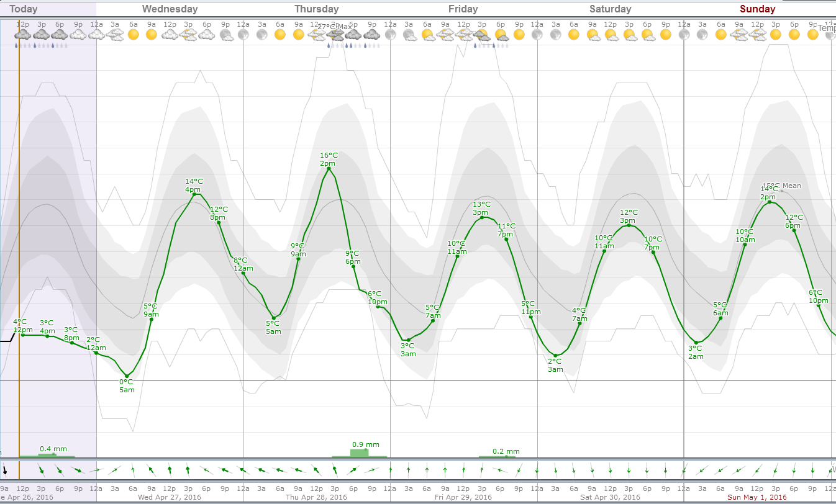836x504 pixels.
Task: Click Friday's 9p sunny icon
Action: 519,35
